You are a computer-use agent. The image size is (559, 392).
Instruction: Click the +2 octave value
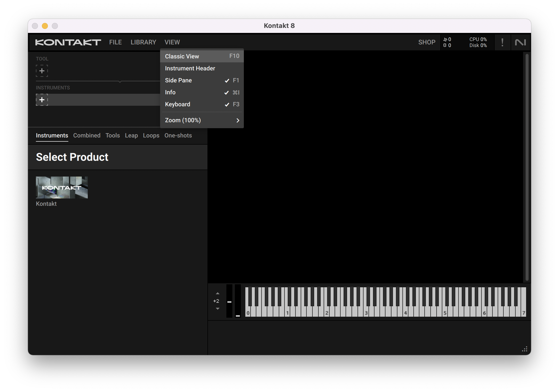coord(216,301)
